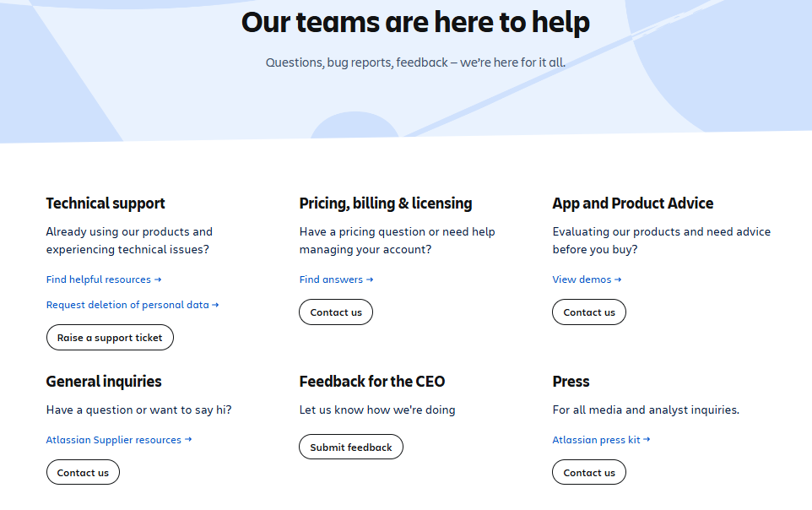This screenshot has height=510, width=812.
Task: Click the Our teams are here to help title
Action: pos(415,23)
